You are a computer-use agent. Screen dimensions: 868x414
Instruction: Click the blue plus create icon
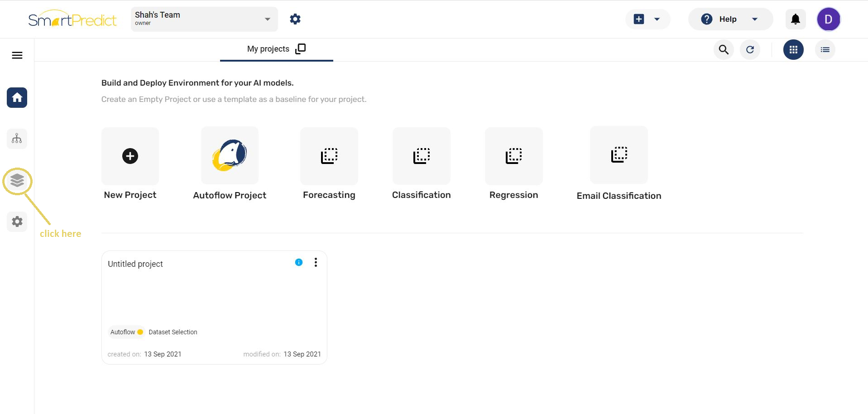(x=639, y=19)
